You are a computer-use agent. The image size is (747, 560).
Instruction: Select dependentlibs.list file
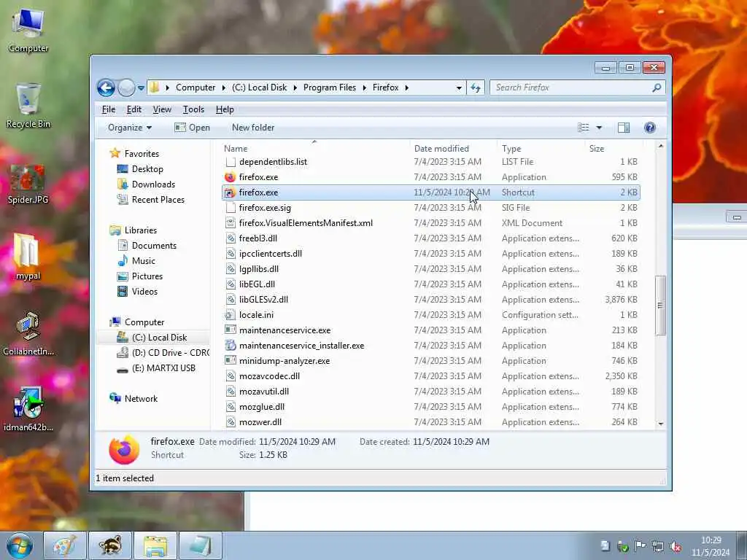273,162
